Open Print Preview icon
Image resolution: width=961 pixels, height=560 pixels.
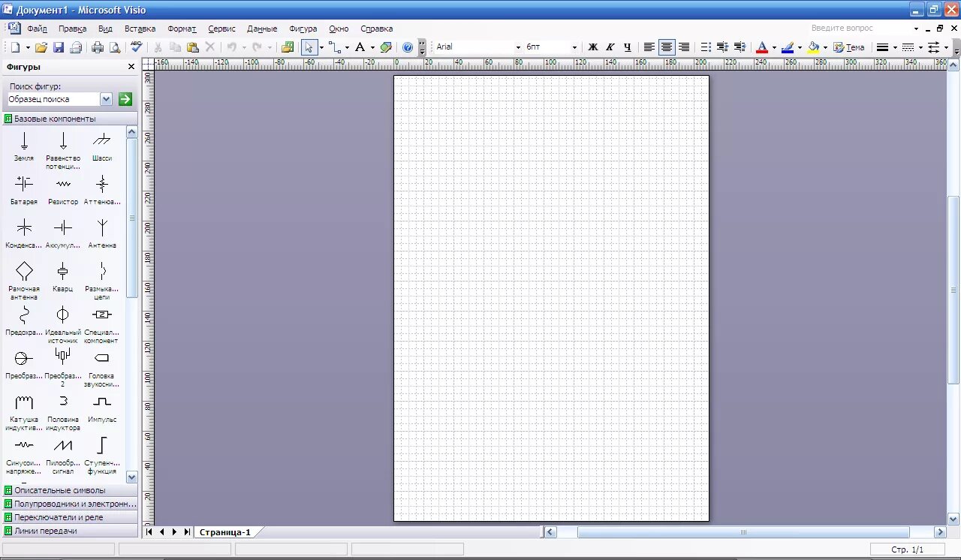pyautogui.click(x=115, y=47)
